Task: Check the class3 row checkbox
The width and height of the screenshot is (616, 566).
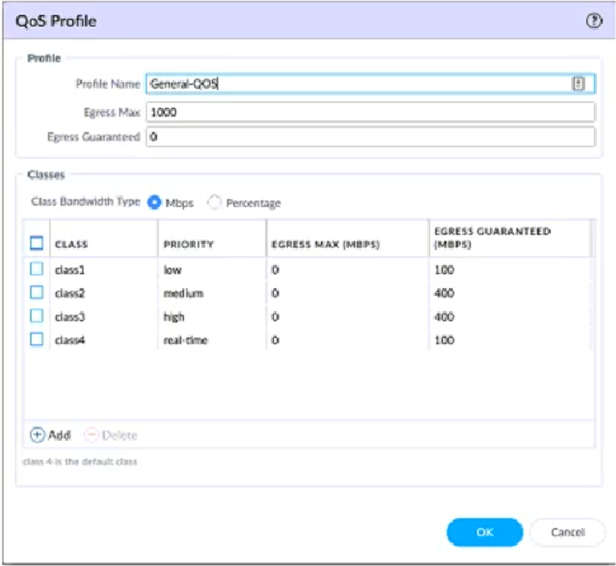Action: [x=37, y=317]
